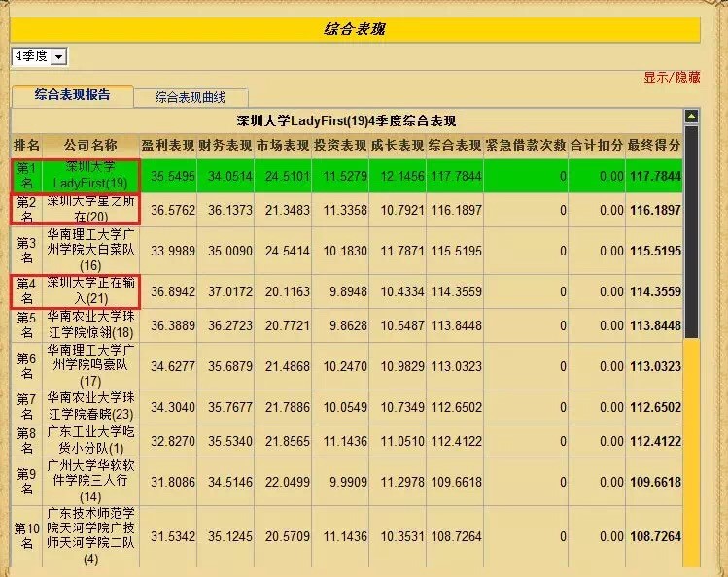Select company 深圳大学 LadyFirst(19)
The width and height of the screenshot is (728, 577).
click(90, 175)
